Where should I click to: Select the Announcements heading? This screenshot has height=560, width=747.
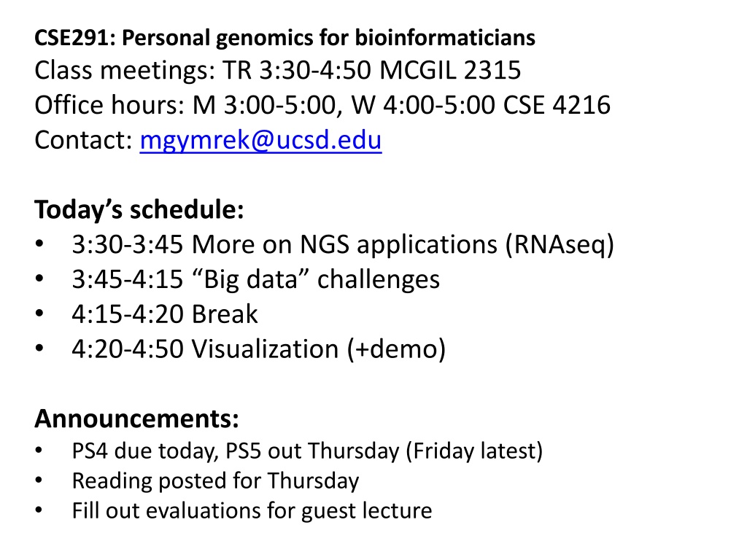(x=136, y=419)
